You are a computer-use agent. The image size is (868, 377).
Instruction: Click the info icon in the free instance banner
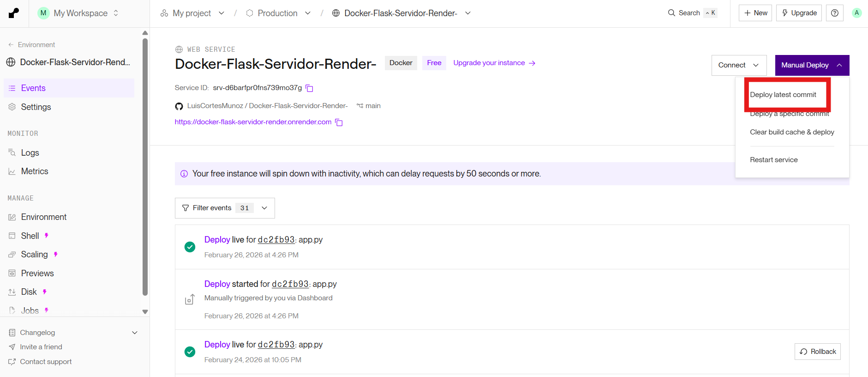[x=184, y=174]
